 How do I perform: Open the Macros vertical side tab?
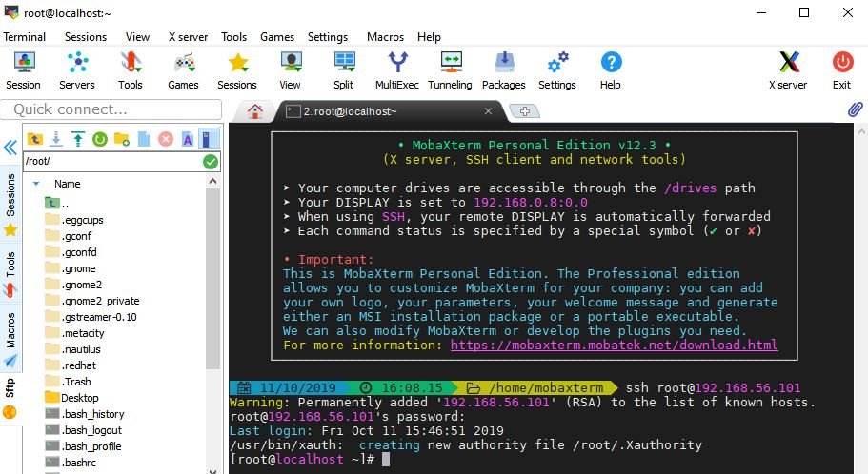point(10,339)
